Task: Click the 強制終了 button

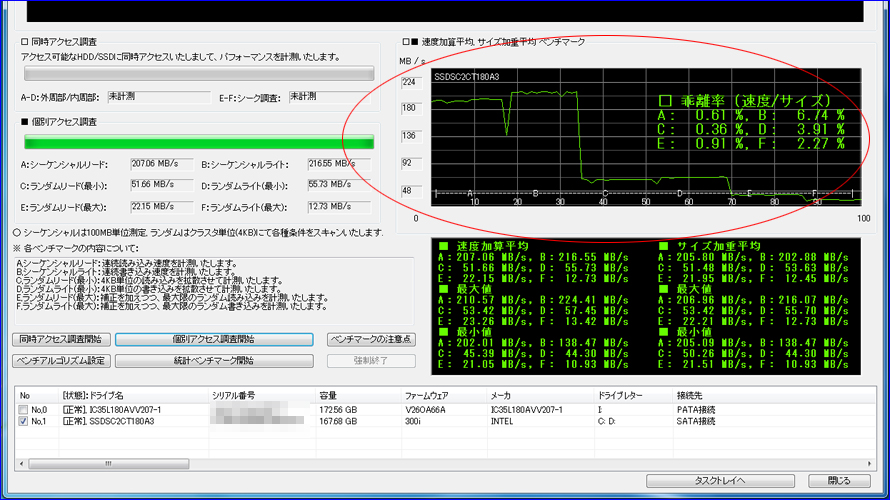Action: 371,361
